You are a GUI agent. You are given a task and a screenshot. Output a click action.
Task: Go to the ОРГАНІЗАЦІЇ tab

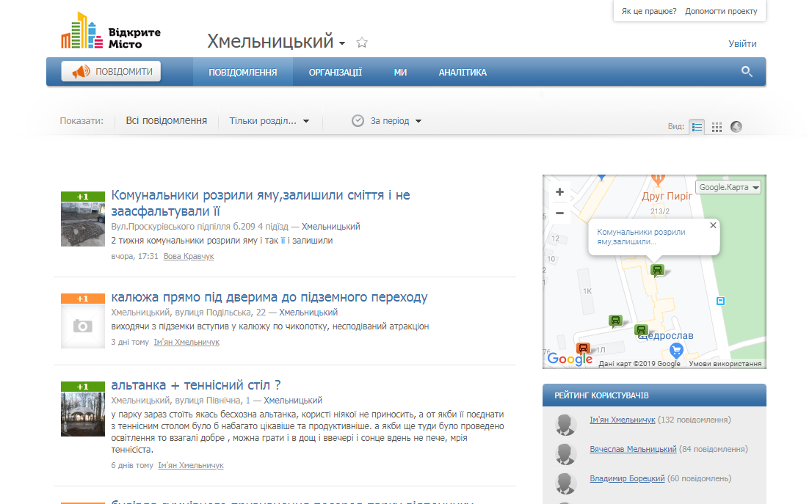tap(335, 73)
